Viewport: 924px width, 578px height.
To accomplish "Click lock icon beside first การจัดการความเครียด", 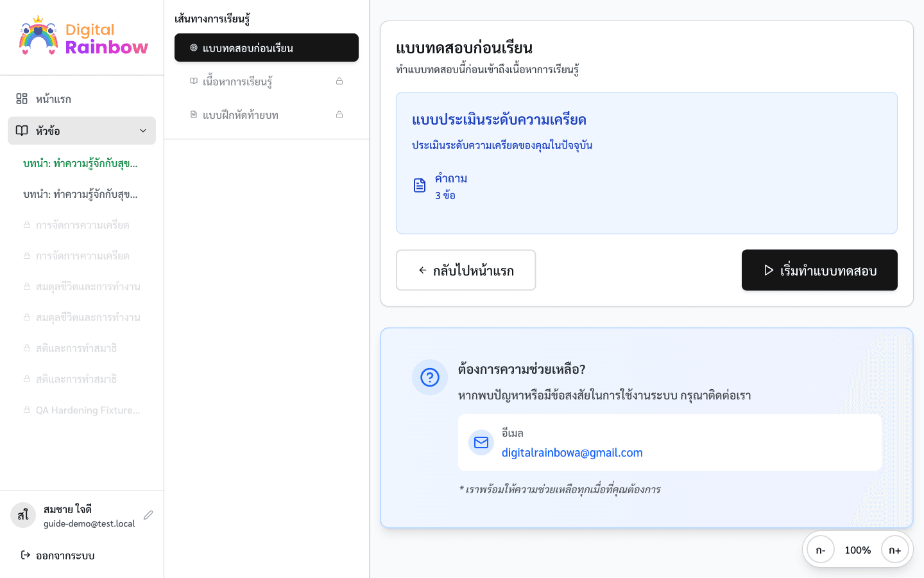I will (x=27, y=225).
